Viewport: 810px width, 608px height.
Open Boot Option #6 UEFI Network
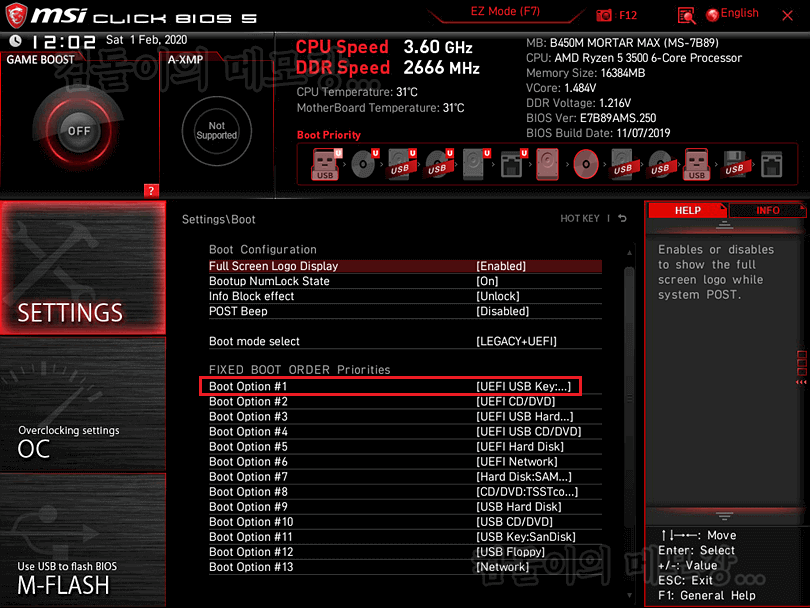tap(405, 461)
